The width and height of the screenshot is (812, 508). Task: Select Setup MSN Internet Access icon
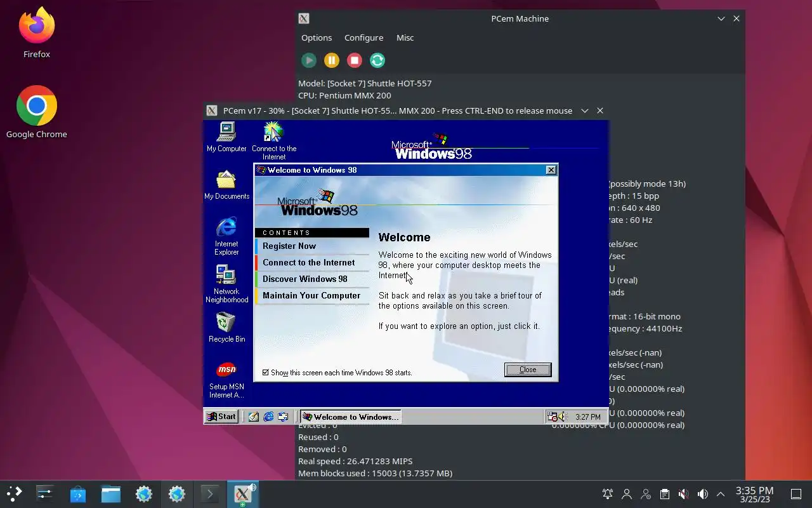tap(226, 380)
